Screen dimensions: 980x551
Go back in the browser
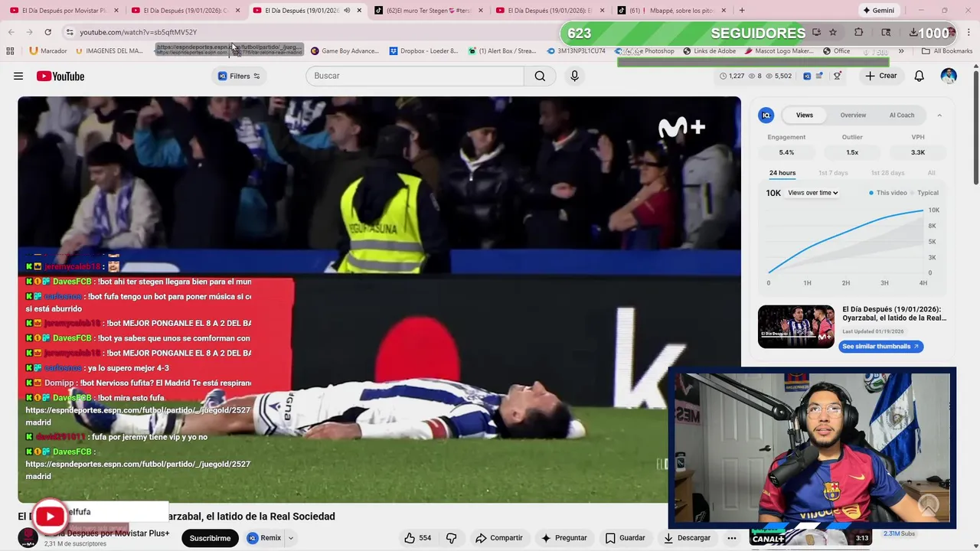click(11, 32)
